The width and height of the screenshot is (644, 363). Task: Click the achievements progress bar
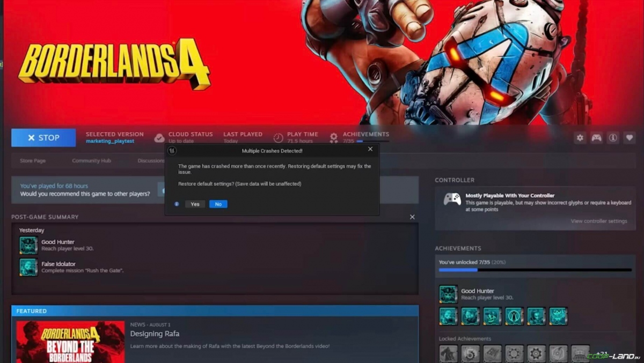point(535,270)
